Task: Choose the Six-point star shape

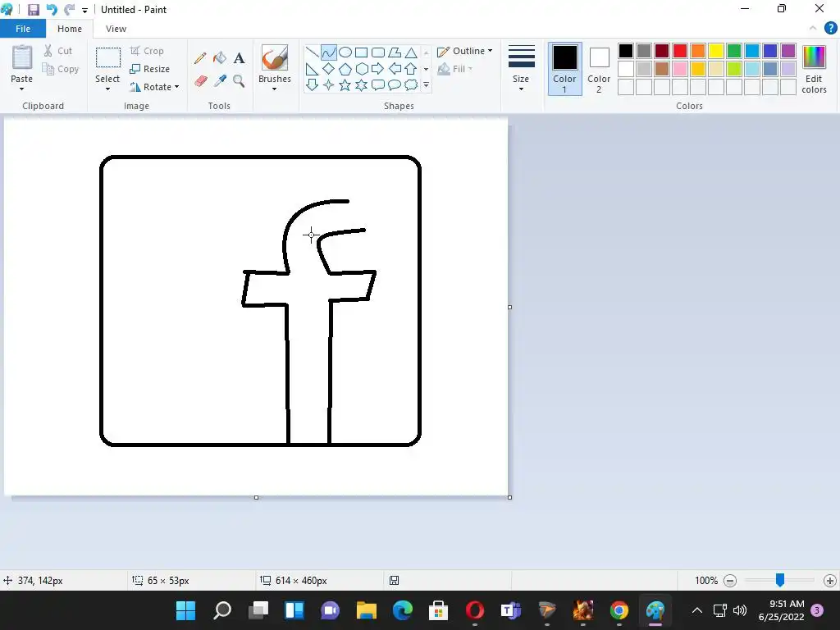Action: (x=362, y=84)
